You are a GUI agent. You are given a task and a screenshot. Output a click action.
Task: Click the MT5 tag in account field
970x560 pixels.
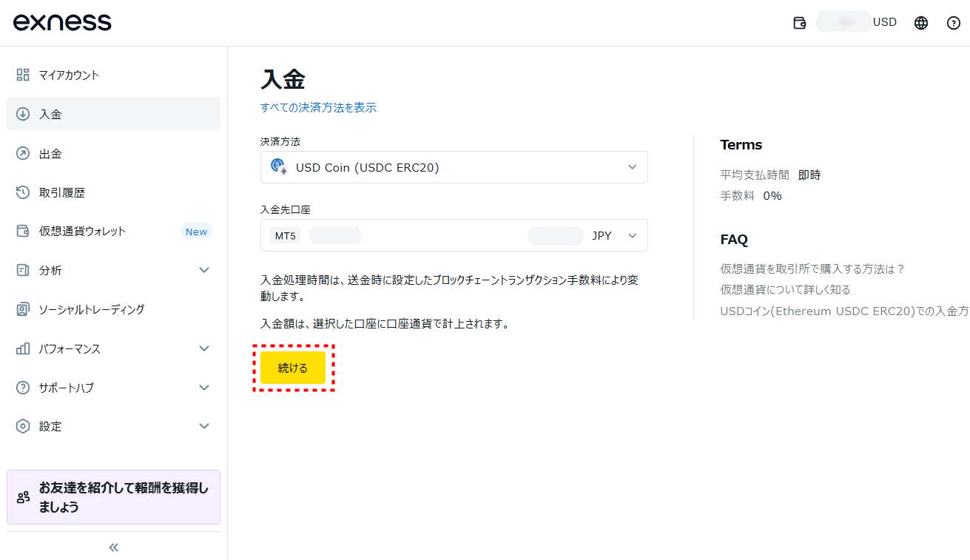(x=285, y=235)
